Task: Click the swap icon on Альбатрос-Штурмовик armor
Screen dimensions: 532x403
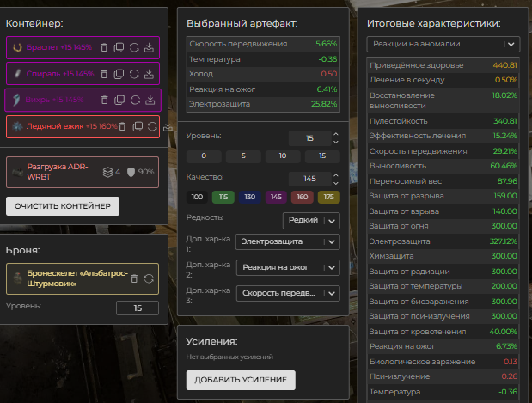Action: 149,278
